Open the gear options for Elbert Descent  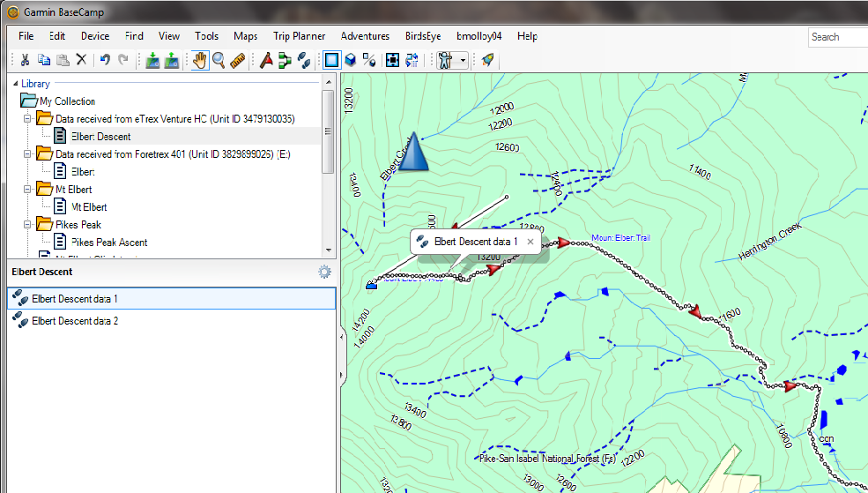[x=324, y=272]
